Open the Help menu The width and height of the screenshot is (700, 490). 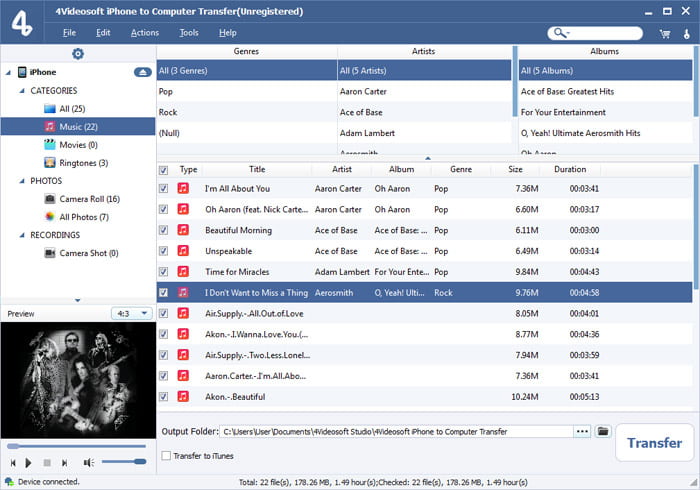tap(228, 33)
